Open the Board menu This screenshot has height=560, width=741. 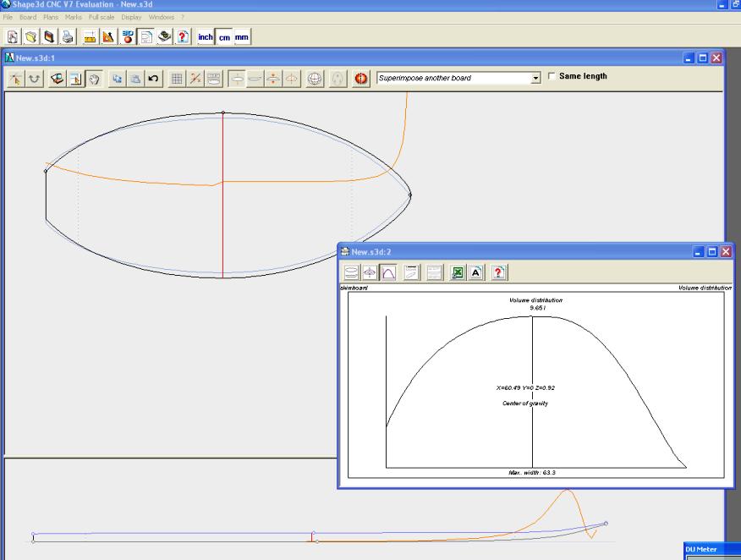[x=28, y=17]
